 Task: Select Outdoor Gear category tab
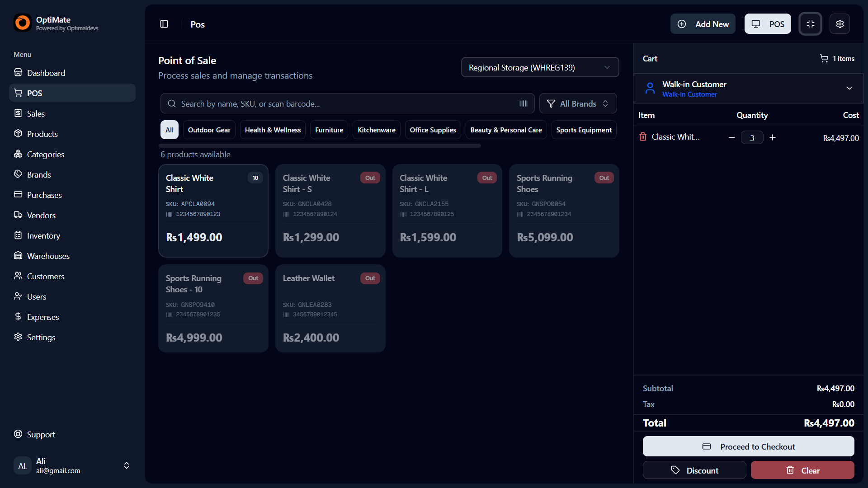[209, 130]
